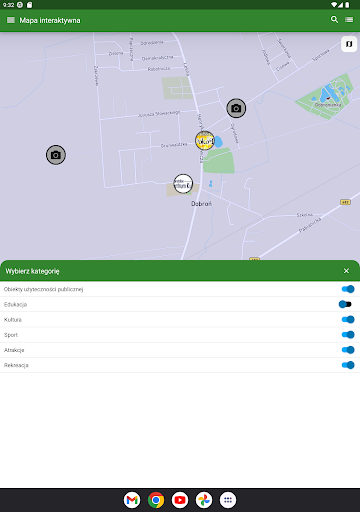
Task: Turn off the Sport category switch
Action: (x=348, y=335)
